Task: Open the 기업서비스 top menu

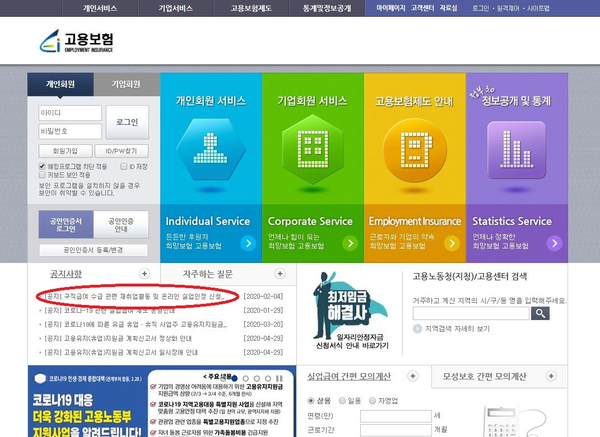Action: pyautogui.click(x=176, y=8)
